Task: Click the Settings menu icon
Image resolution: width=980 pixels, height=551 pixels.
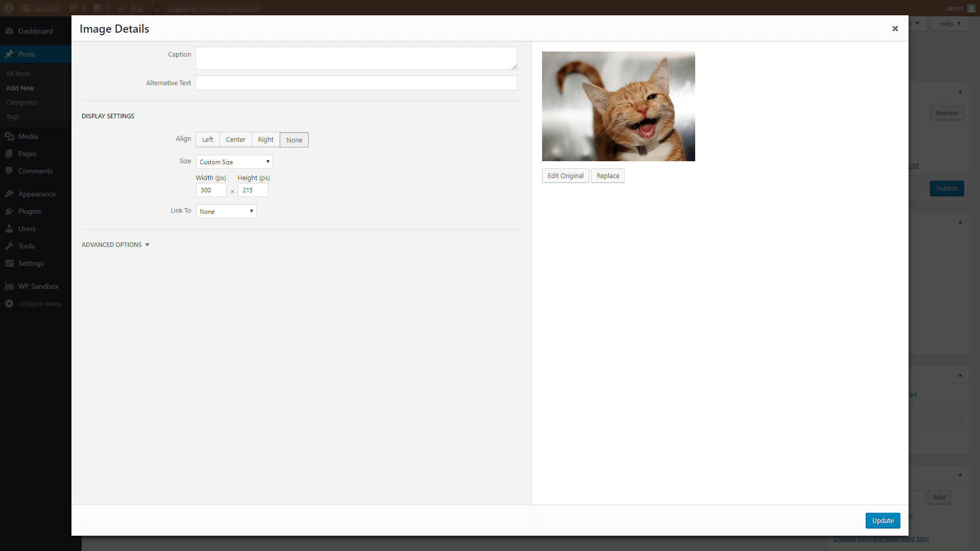Action: [9, 263]
